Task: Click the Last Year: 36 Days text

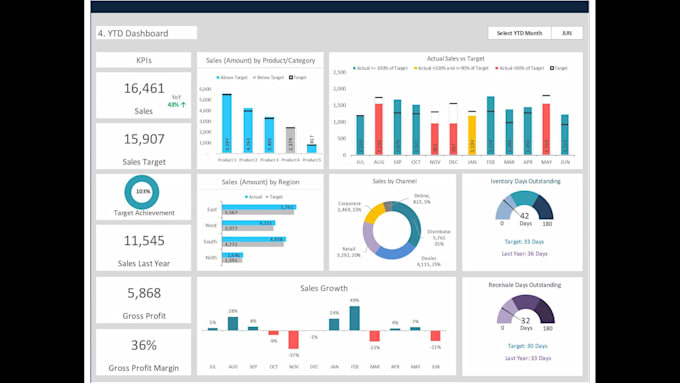Action: click(524, 254)
